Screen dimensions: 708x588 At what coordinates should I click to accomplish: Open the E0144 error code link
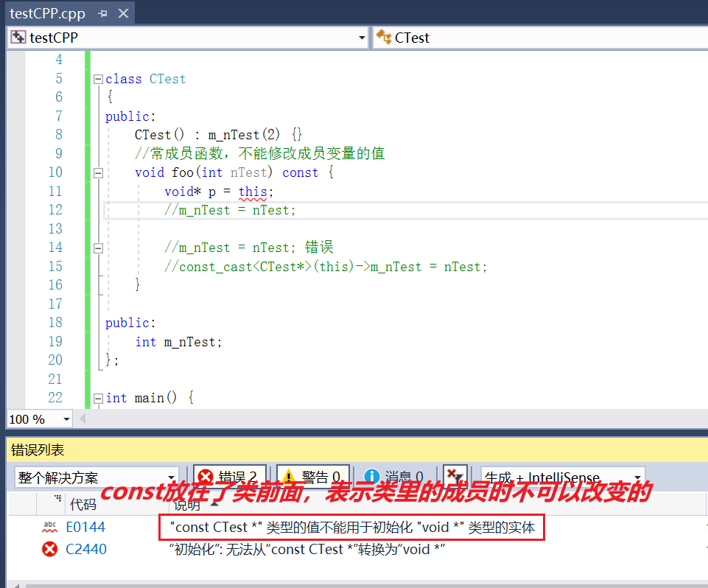click(x=85, y=527)
